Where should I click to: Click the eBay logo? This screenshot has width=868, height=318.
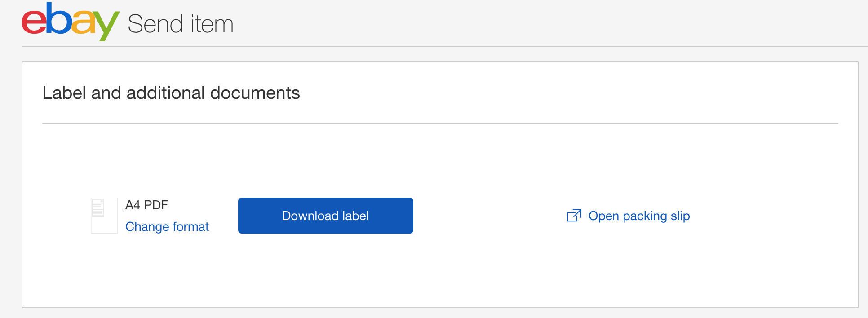click(71, 21)
